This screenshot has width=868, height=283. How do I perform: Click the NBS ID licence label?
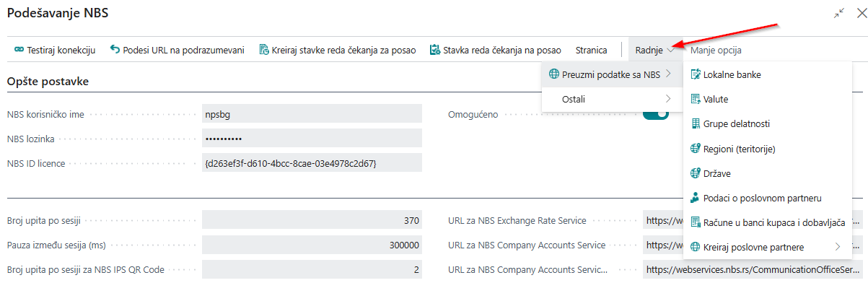point(36,163)
